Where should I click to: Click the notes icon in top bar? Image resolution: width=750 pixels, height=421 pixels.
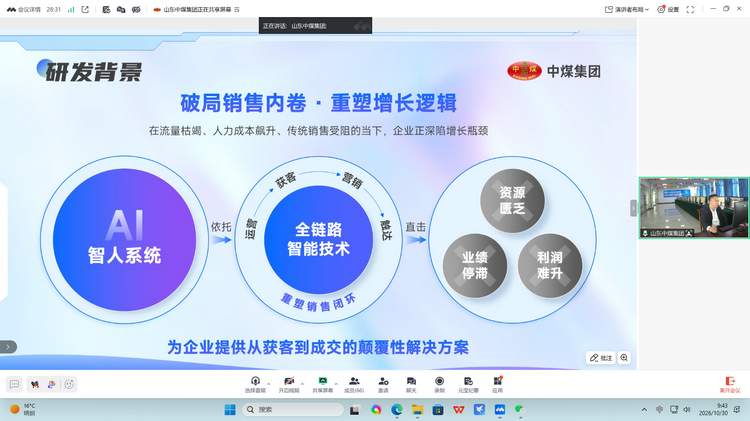click(106, 10)
